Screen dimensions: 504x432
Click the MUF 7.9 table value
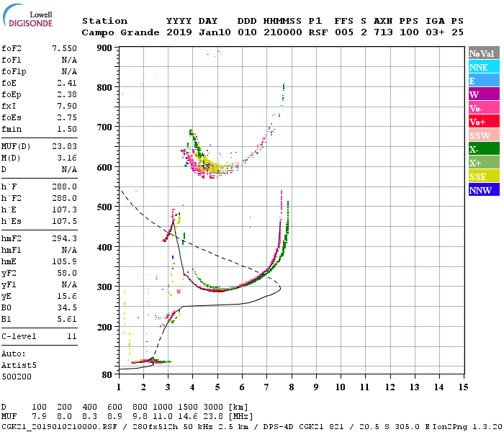(x=39, y=417)
